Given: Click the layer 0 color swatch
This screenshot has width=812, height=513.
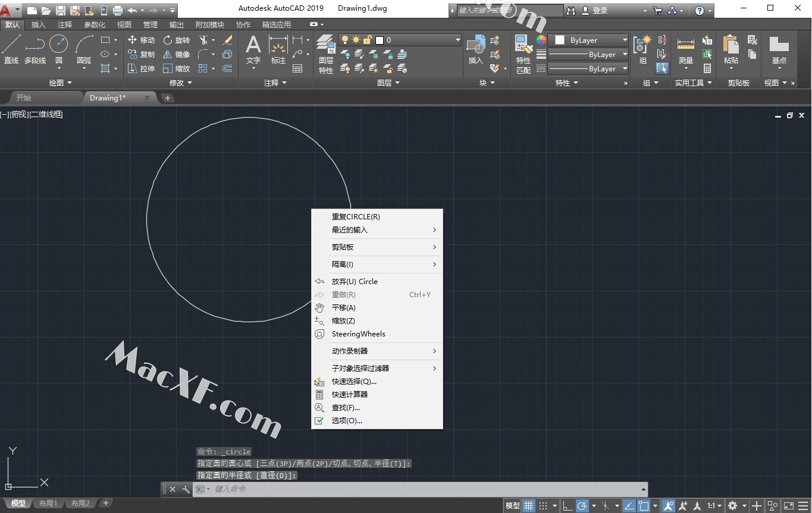Looking at the screenshot, I should 380,40.
